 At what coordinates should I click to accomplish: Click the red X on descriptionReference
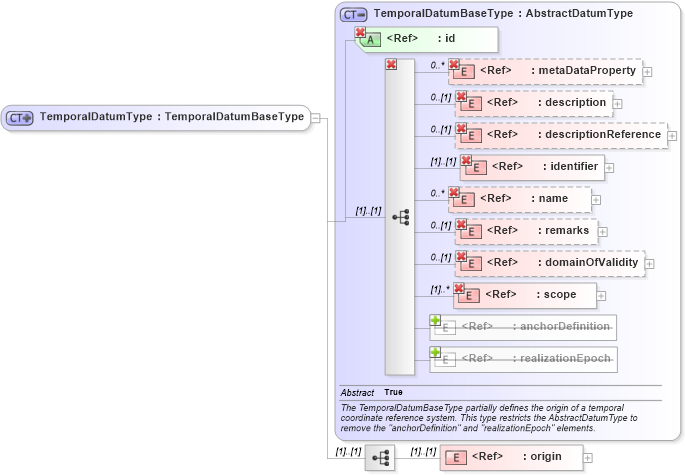461,128
